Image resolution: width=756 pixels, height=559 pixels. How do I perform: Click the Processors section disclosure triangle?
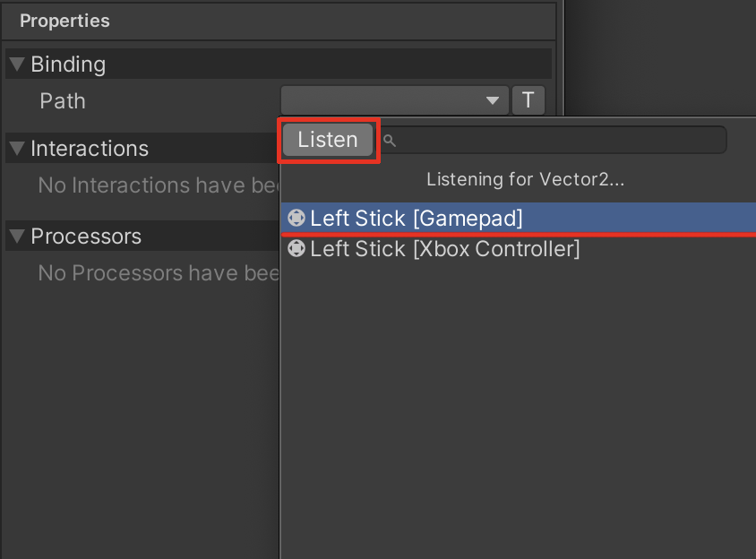pyautogui.click(x=15, y=236)
